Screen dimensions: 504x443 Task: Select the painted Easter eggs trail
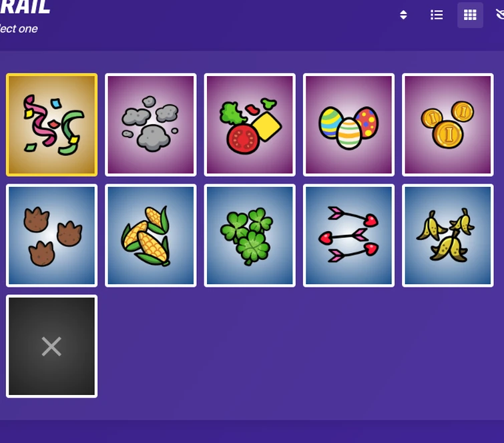coord(348,125)
